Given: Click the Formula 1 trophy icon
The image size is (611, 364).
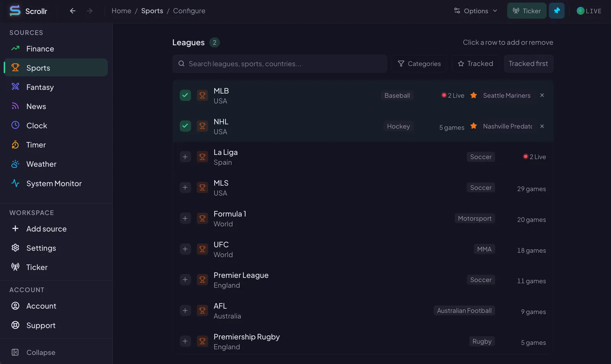Looking at the screenshot, I should point(202,218).
